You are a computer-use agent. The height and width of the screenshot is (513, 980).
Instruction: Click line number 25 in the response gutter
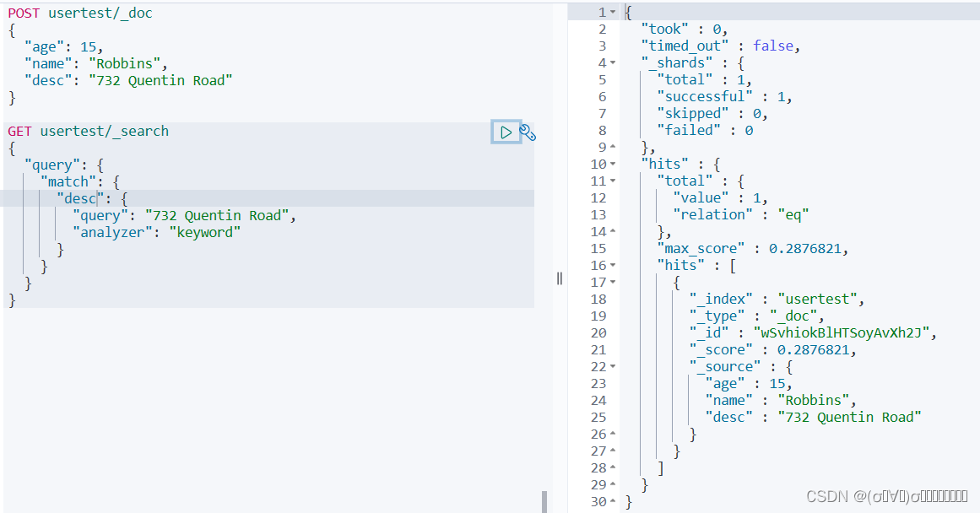tap(598, 418)
